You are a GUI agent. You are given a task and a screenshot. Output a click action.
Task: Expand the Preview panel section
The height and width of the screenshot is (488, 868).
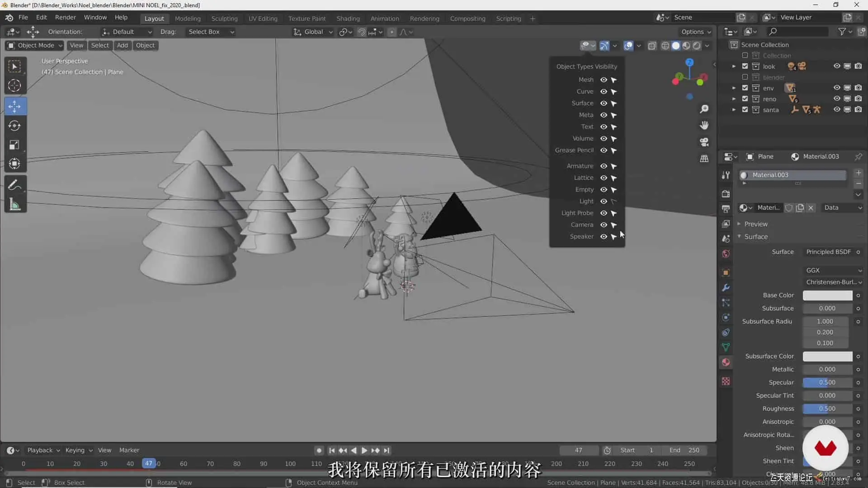coord(756,224)
